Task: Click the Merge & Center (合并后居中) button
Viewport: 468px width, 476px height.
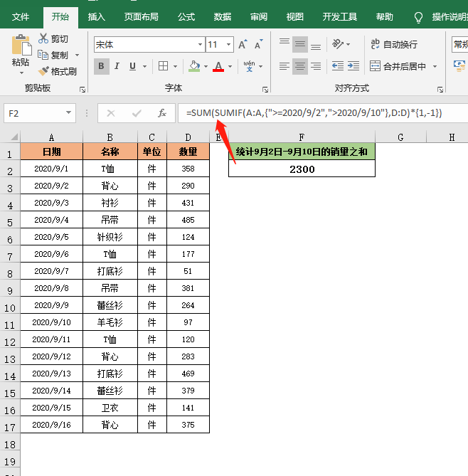Action: pyautogui.click(x=400, y=66)
